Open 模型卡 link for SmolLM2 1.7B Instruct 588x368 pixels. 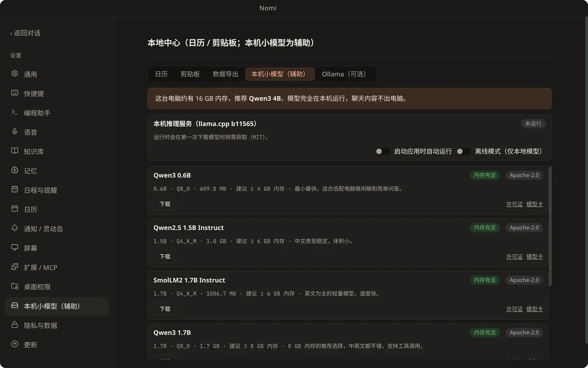(x=535, y=309)
